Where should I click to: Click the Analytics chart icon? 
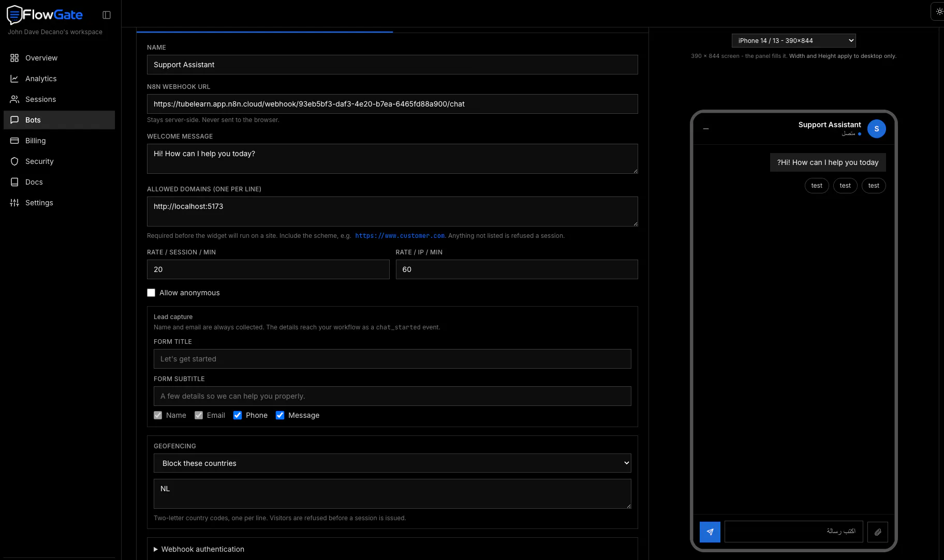[x=14, y=79]
